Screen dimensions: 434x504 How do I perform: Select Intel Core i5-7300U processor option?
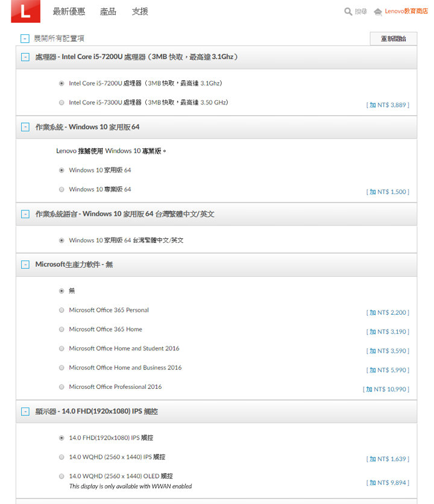point(61,102)
